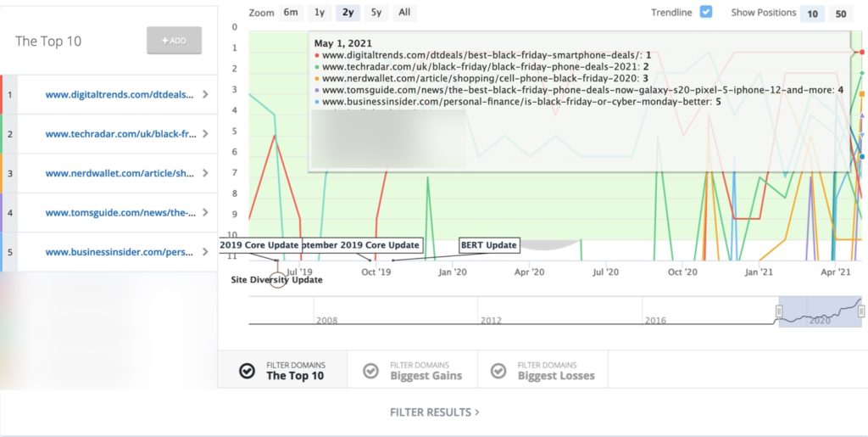Viewport: 868px width, 437px height.
Task: Show top 50 positions
Action: click(841, 14)
